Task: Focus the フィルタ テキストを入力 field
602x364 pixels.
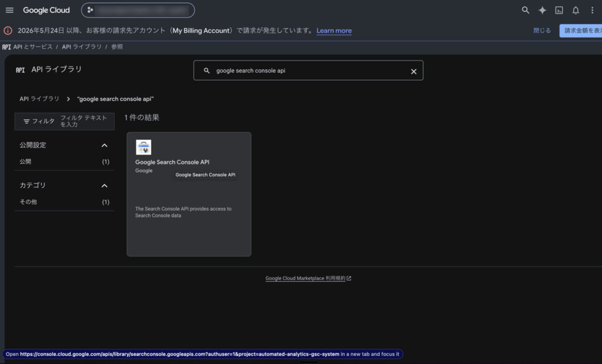Action: [x=83, y=121]
